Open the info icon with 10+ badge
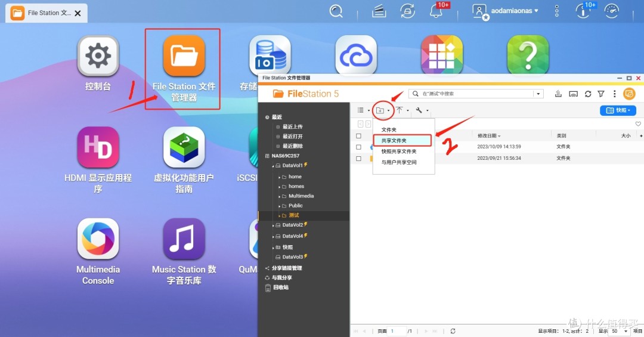 (583, 11)
